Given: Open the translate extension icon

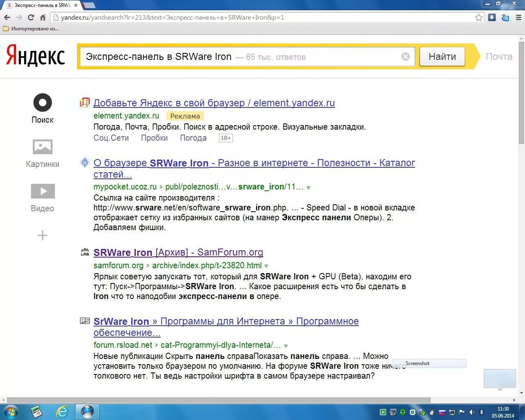Looking at the screenshot, I should click(x=505, y=17).
